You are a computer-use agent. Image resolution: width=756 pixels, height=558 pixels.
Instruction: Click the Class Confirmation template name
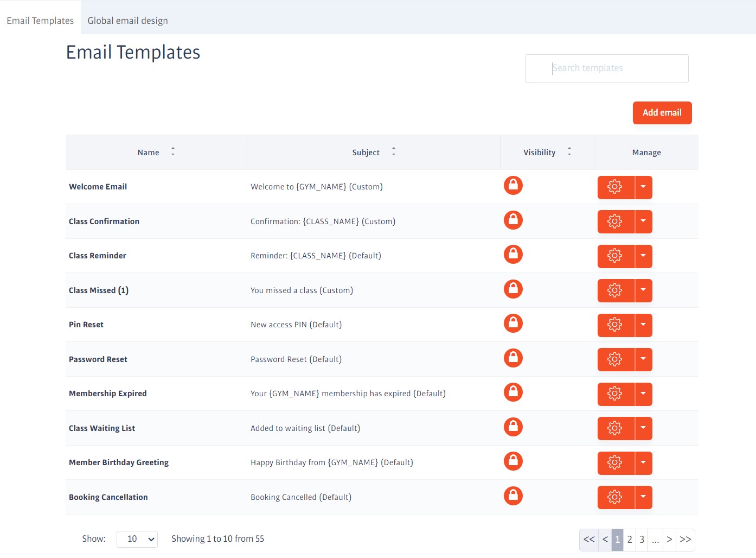coord(104,221)
